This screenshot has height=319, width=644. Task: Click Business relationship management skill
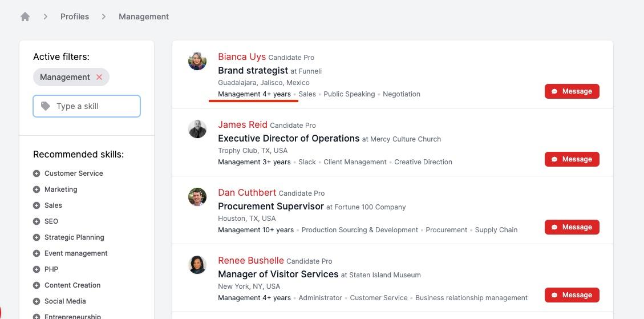coord(472,298)
